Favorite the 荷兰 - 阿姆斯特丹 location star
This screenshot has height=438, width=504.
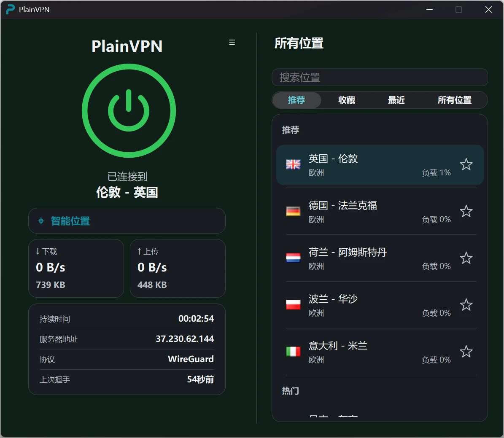click(x=466, y=258)
